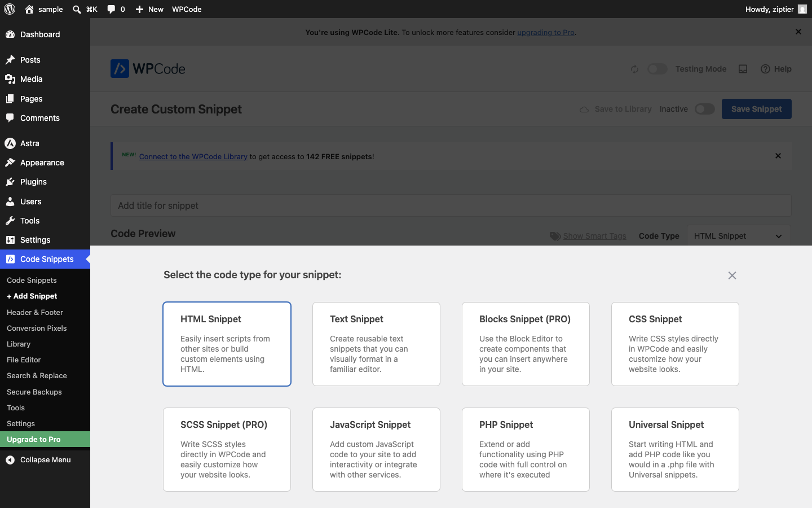The width and height of the screenshot is (812, 508).
Task: Dismiss the WPCode Library notice
Action: point(778,156)
